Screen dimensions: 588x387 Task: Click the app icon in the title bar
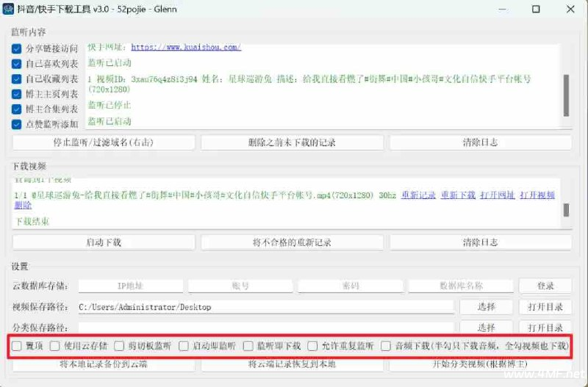(9, 10)
